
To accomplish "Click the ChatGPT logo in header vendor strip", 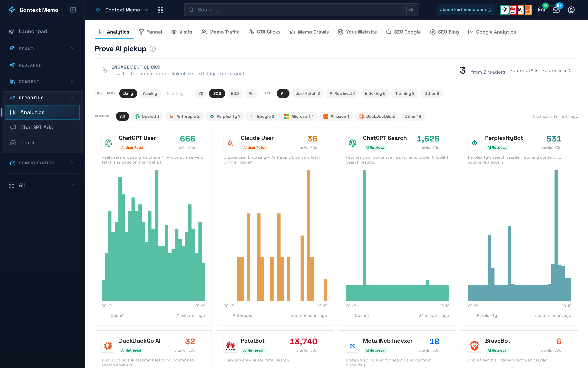I will click(504, 10).
